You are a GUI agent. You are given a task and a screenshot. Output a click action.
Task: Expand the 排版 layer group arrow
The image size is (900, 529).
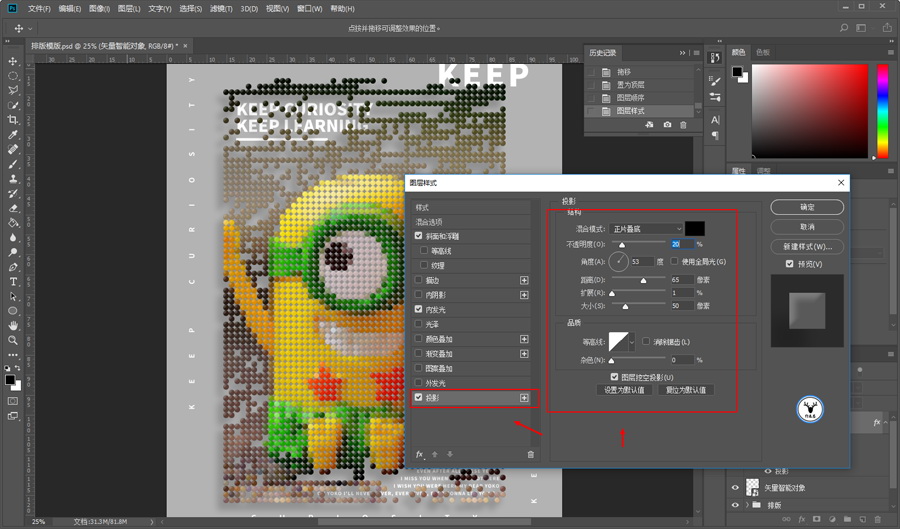coord(747,505)
